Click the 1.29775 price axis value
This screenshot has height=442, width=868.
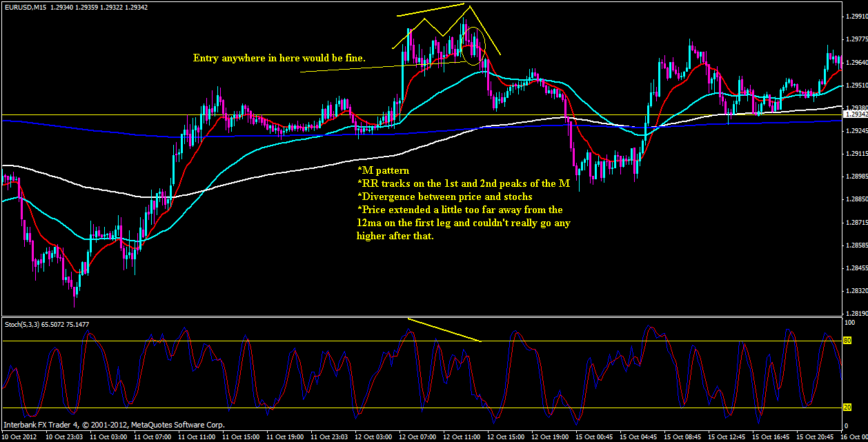(x=856, y=39)
